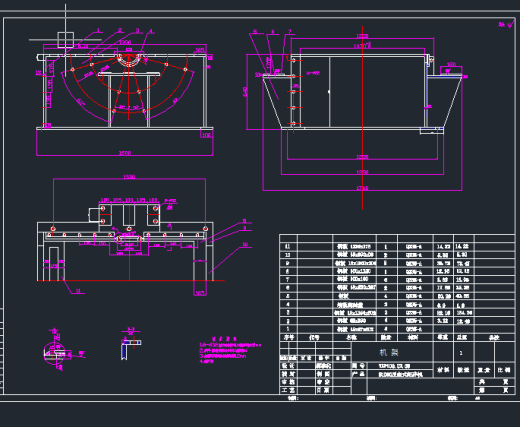Select the 2500 overall width dimension
520x427 pixels.
tap(125, 153)
